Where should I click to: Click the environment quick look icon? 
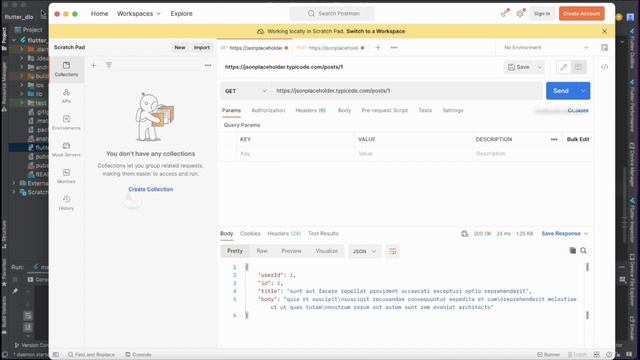pyautogui.click(x=604, y=48)
